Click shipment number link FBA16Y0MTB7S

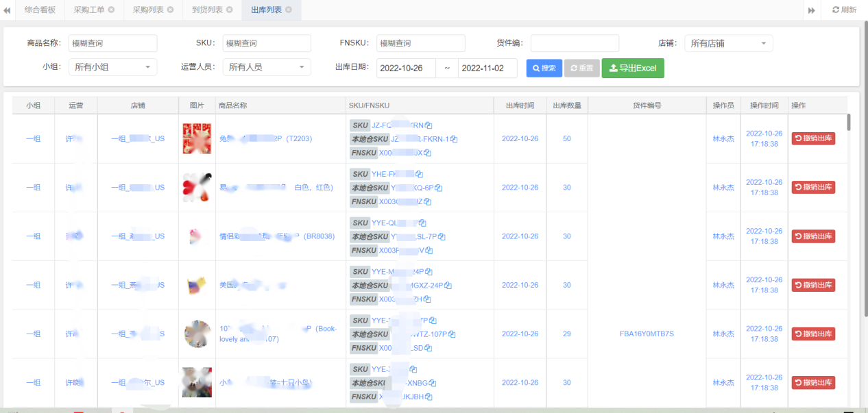coord(646,334)
